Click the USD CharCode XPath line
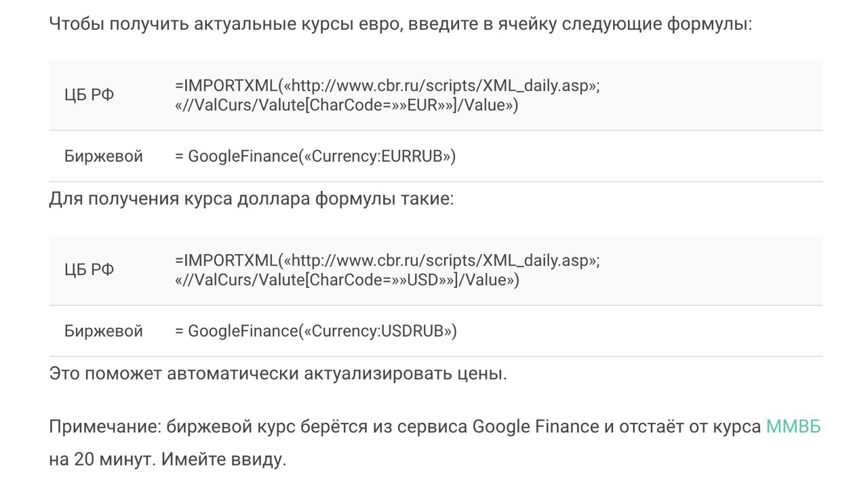Image resolution: width=868 pixels, height=494 pixels. (346, 279)
